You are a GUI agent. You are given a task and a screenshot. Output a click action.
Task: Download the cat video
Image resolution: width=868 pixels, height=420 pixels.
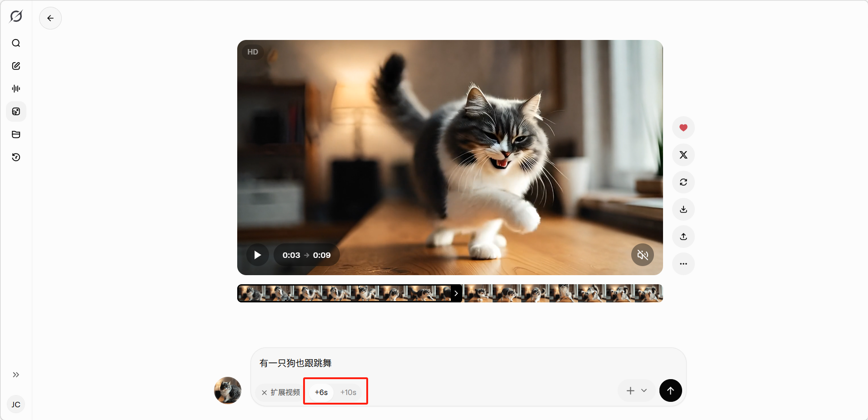point(683,209)
